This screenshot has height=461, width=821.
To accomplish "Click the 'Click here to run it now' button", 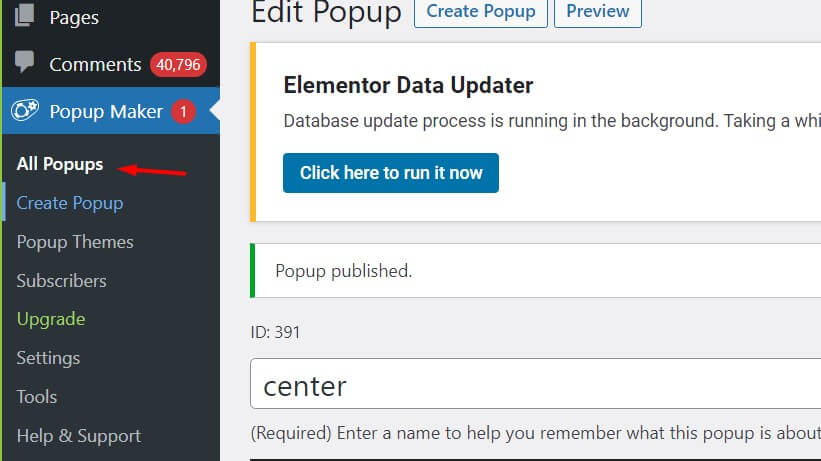I will point(391,173).
